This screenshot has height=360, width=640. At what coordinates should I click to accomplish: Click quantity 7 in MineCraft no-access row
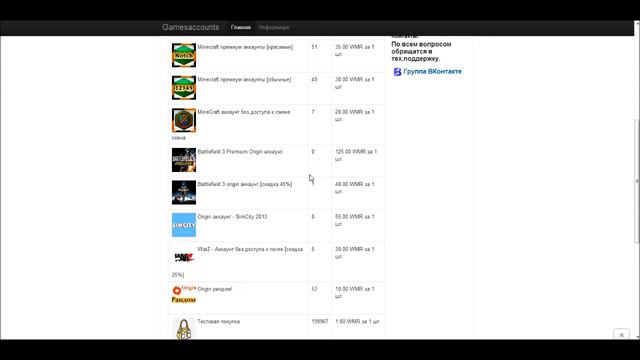point(313,112)
